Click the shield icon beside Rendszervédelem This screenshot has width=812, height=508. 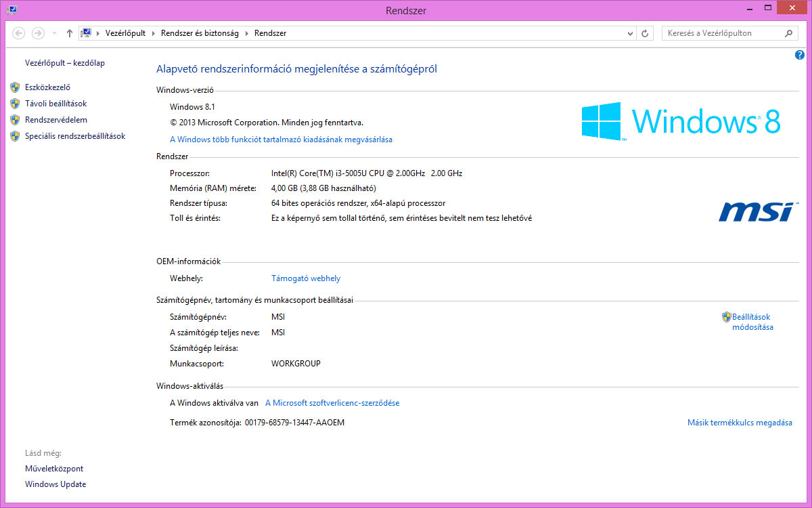15,120
